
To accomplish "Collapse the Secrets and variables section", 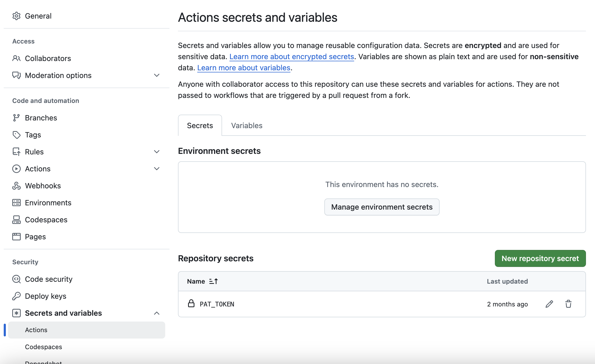I will click(x=157, y=313).
